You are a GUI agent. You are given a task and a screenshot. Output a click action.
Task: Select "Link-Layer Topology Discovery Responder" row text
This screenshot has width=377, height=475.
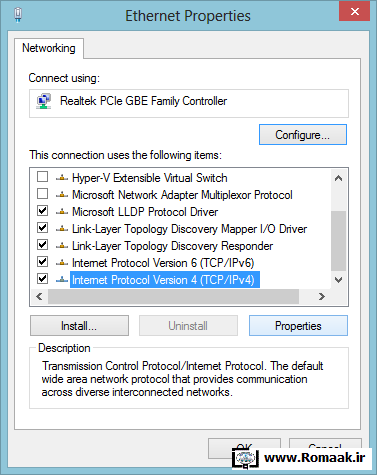[172, 246]
